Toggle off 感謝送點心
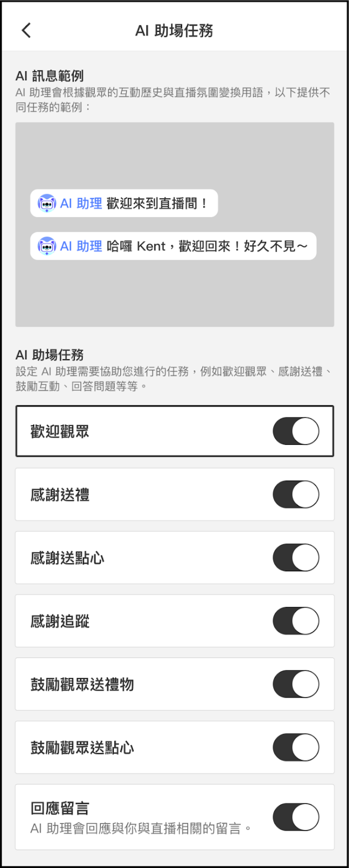 coord(295,557)
